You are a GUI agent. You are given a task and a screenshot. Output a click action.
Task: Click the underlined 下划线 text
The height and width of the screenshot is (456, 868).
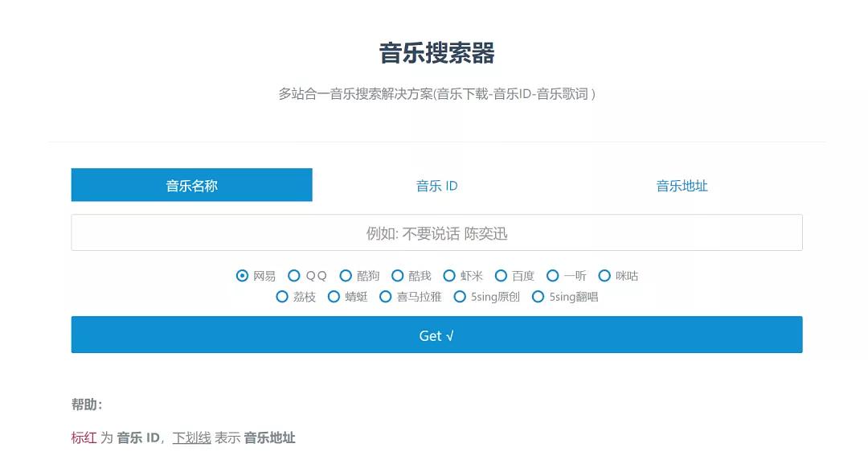click(x=191, y=438)
